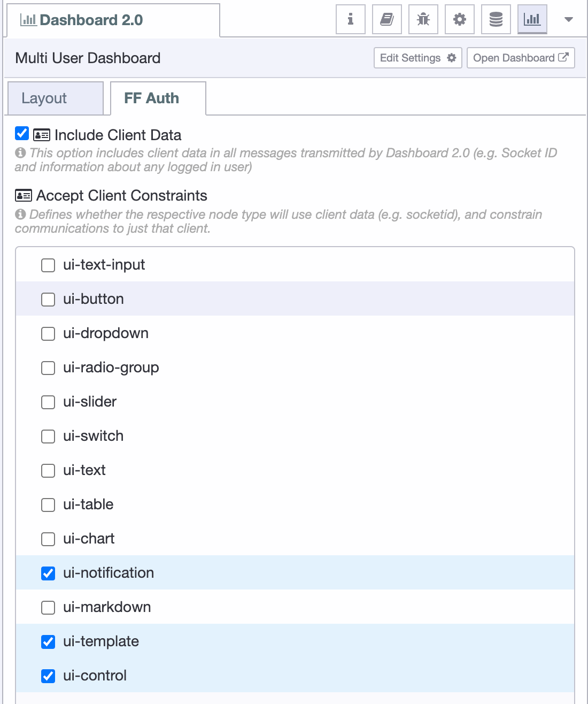Open the configuration nodes panel
This screenshot has height=704, width=588.
[x=459, y=19]
